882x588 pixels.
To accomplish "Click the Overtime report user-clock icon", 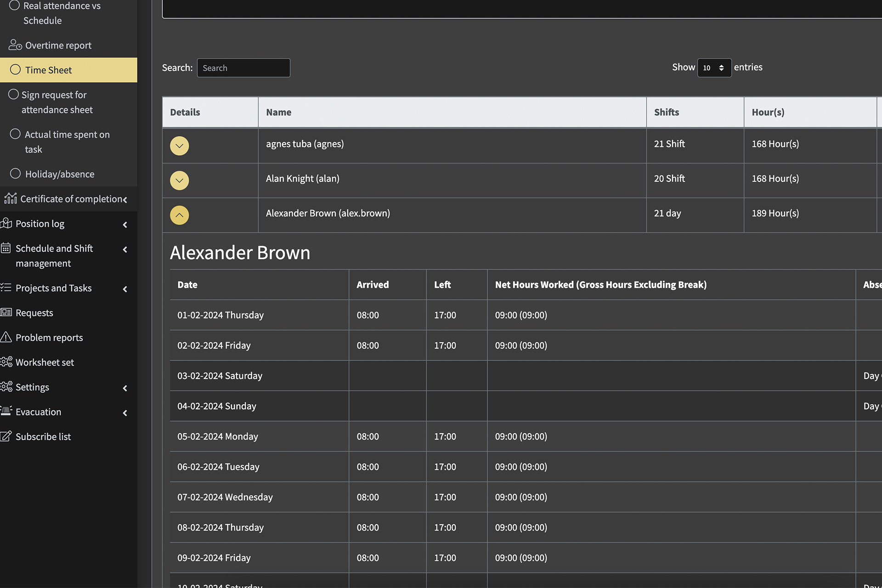I will pyautogui.click(x=15, y=45).
